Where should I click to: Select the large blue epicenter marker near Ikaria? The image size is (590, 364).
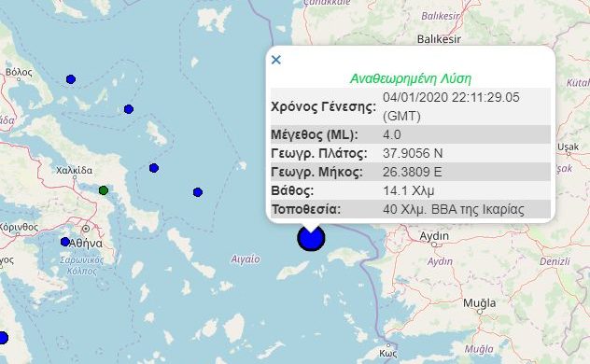click(x=311, y=238)
